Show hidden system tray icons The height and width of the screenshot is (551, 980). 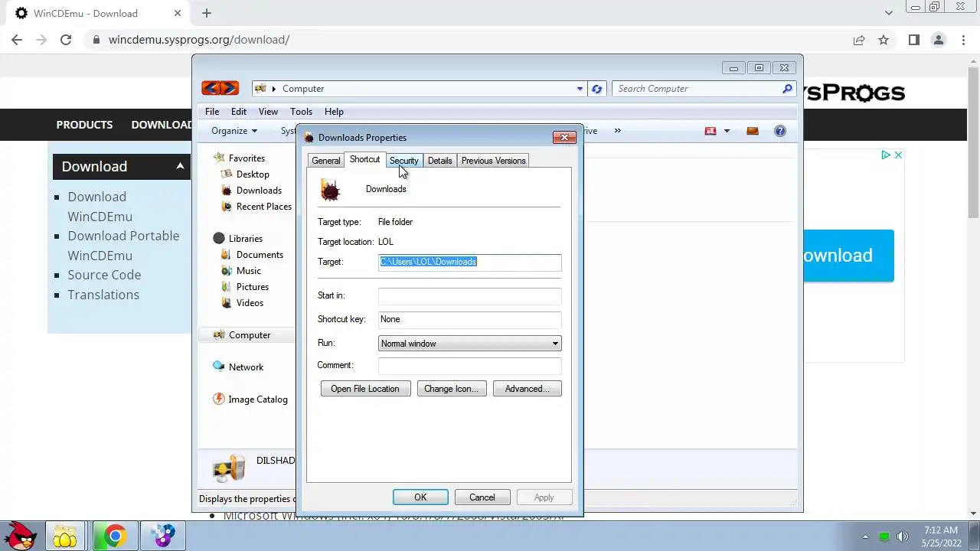pyautogui.click(x=866, y=536)
